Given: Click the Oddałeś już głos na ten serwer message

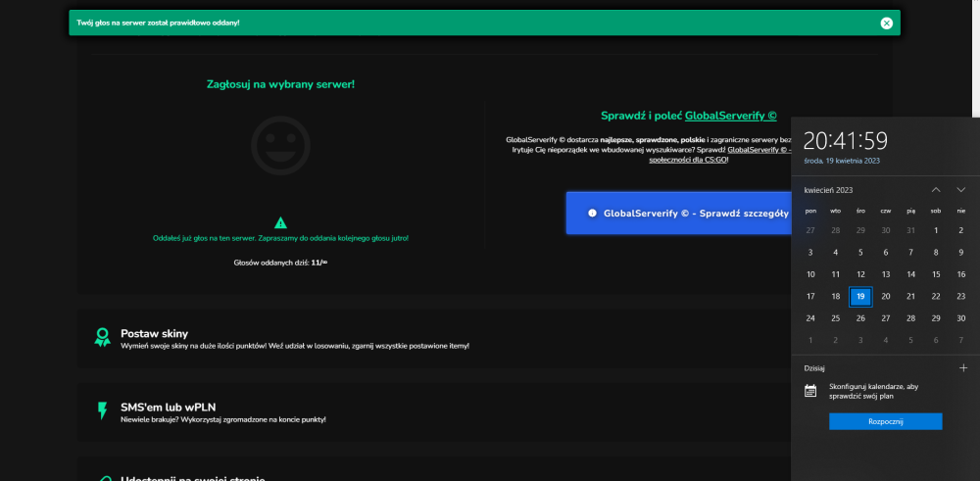Looking at the screenshot, I should coord(280,238).
